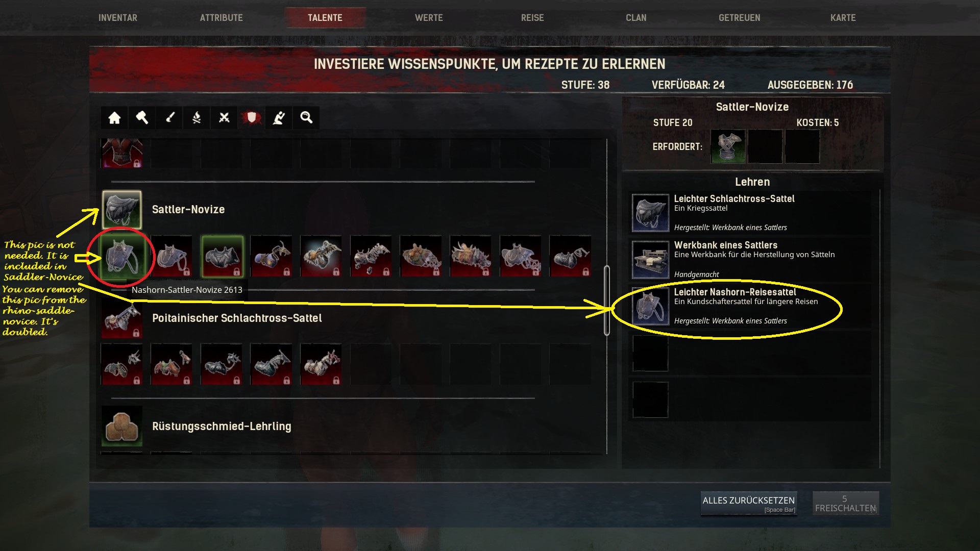Viewport: 980px width, 551px height.
Task: Open the magnifying glass search filter
Action: click(306, 118)
